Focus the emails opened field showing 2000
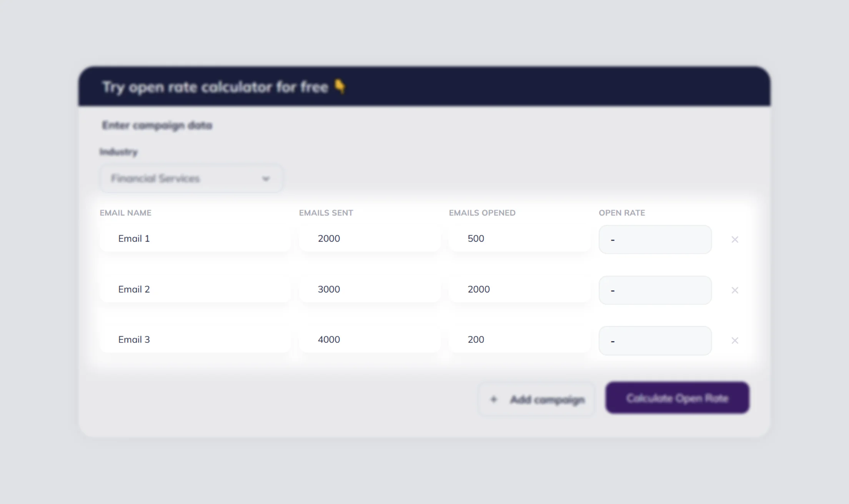 (x=520, y=289)
